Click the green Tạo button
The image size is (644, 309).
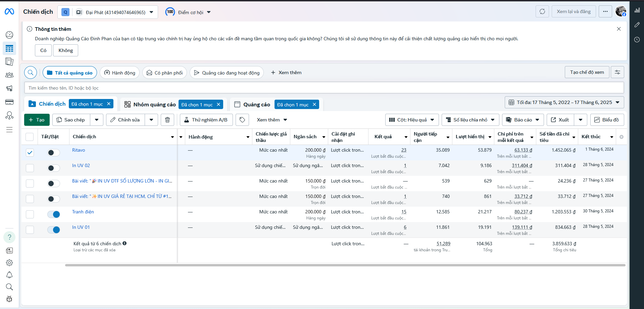click(x=37, y=120)
